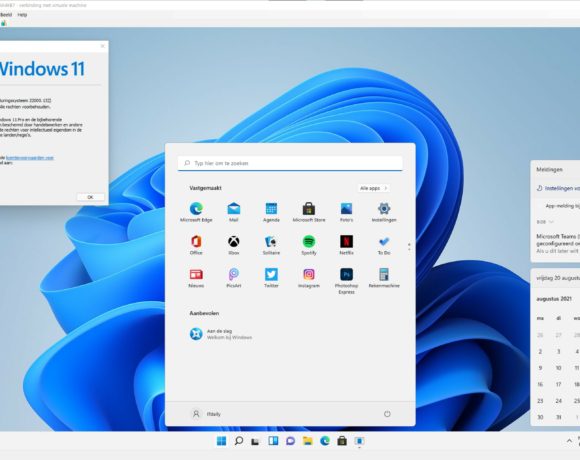This screenshot has width=580, height=460.
Task: Open the Xbox app
Action: (x=233, y=245)
